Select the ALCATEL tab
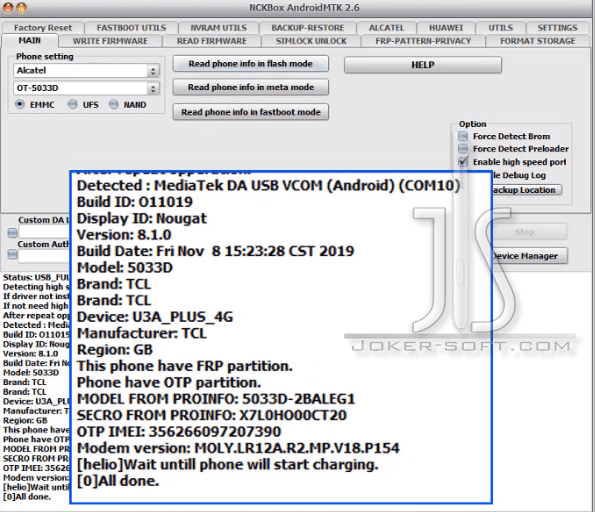Viewport: 595px width, 512px height. pyautogui.click(x=387, y=28)
